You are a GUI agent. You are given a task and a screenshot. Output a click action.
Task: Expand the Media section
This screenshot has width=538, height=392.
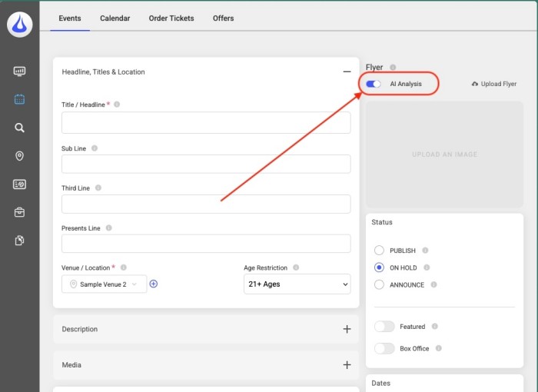pyautogui.click(x=347, y=365)
